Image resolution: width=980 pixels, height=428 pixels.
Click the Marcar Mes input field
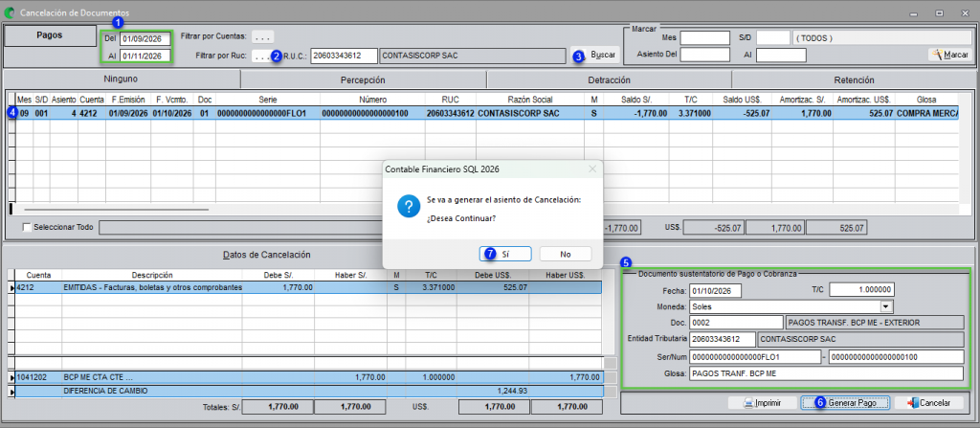point(705,38)
